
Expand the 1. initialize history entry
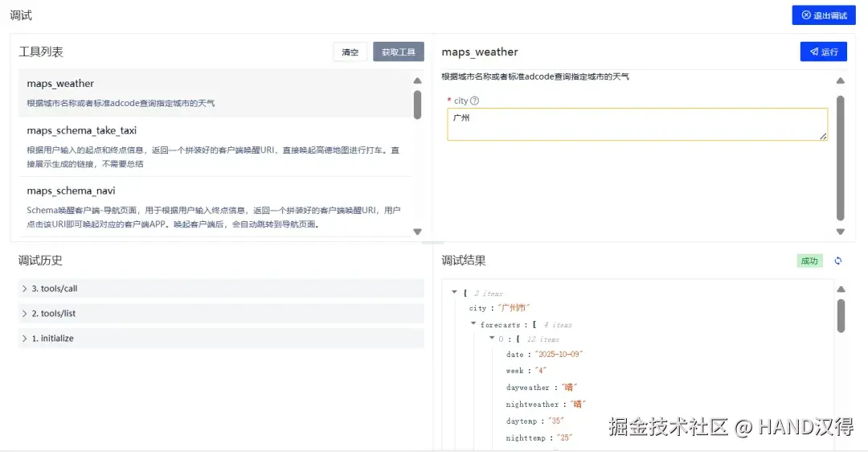pos(222,339)
